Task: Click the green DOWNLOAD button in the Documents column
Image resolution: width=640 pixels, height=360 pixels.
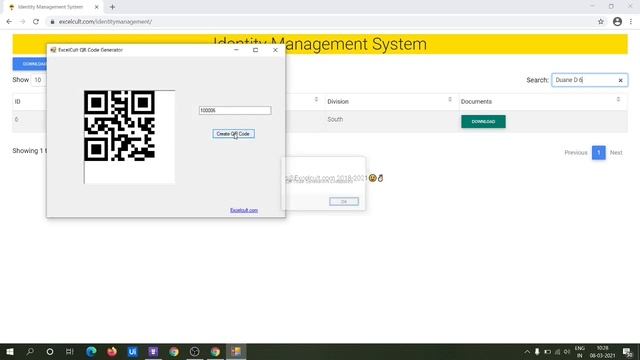Action: 483,122
